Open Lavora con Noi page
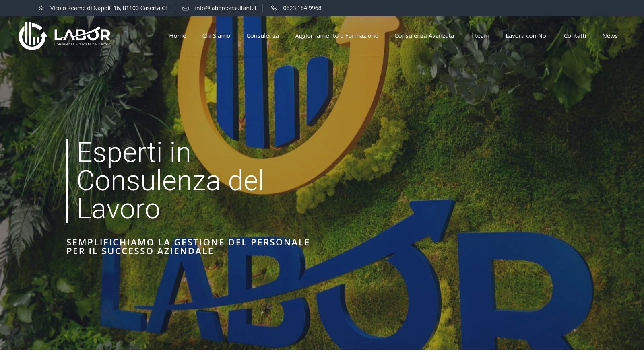 pyautogui.click(x=526, y=36)
